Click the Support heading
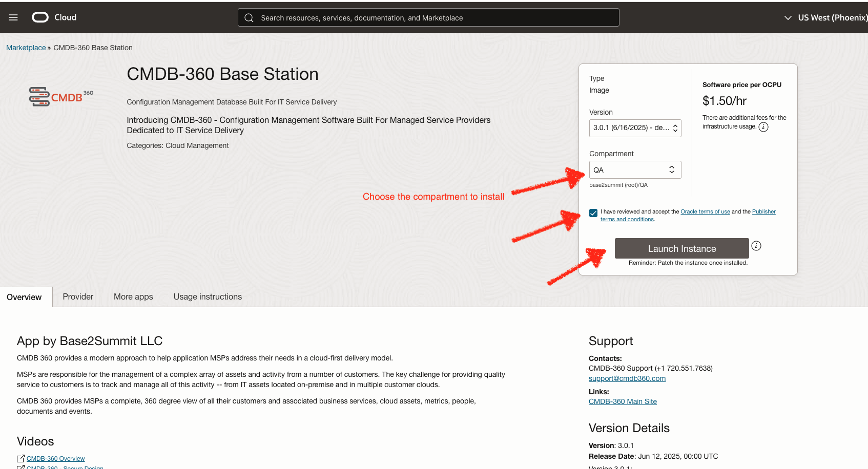 click(611, 341)
